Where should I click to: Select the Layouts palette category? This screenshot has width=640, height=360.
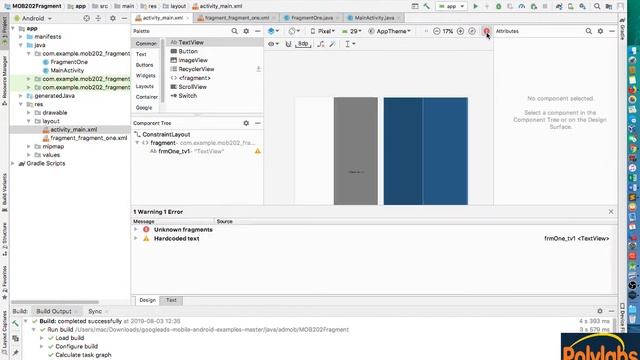145,86
